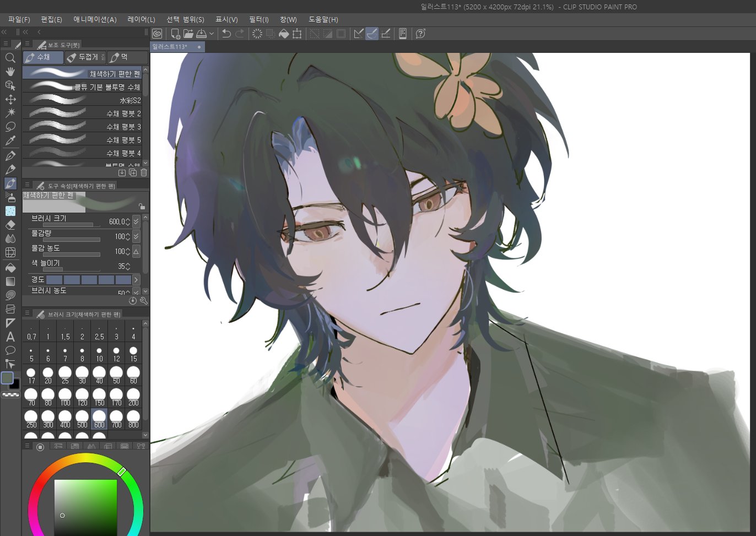
Task: Click the Save icon in toolbar
Action: (202, 34)
